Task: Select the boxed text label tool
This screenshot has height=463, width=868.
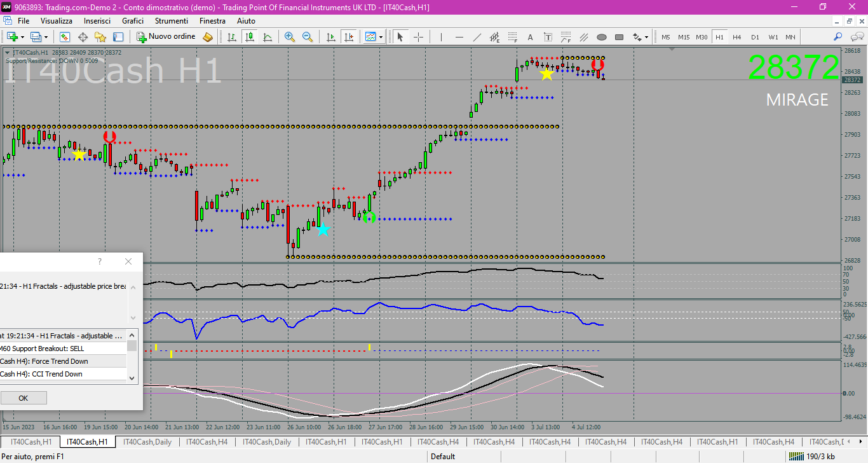Action: point(548,37)
